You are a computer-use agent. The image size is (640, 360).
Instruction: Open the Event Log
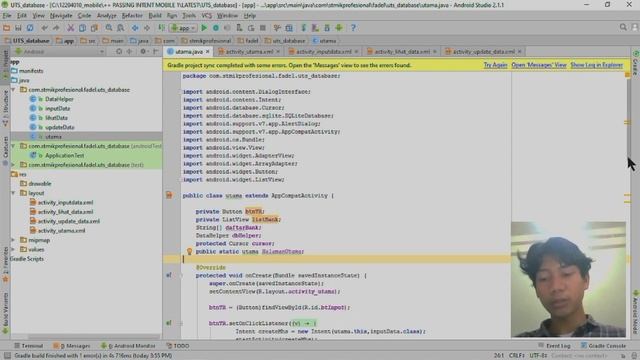(x=554, y=346)
